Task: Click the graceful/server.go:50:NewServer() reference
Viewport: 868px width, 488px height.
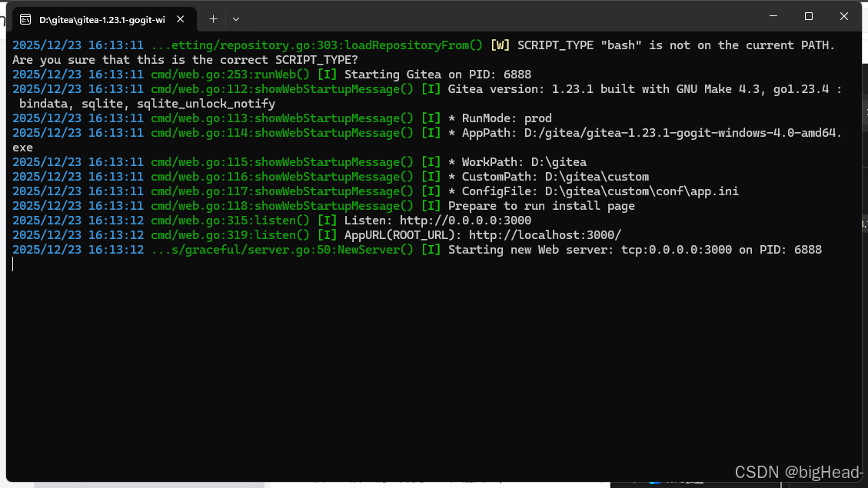Action: point(282,250)
